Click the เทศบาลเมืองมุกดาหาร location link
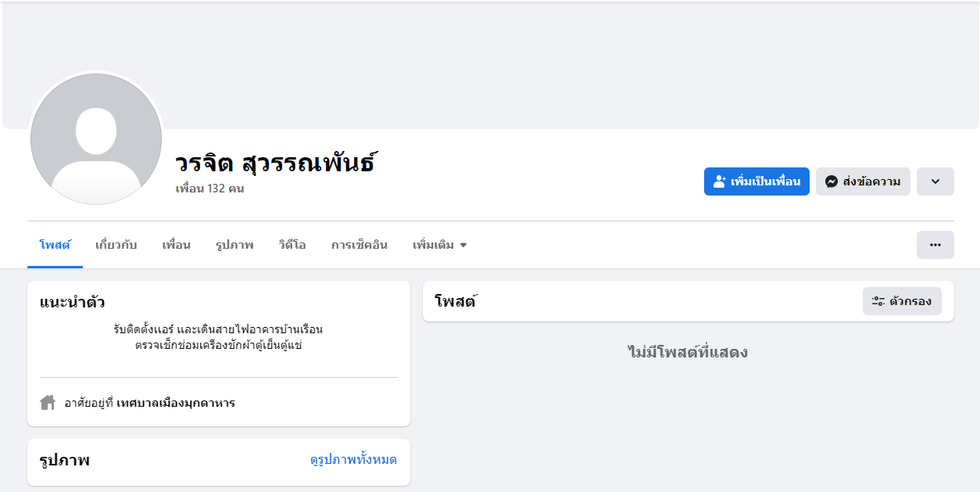 coord(175,404)
